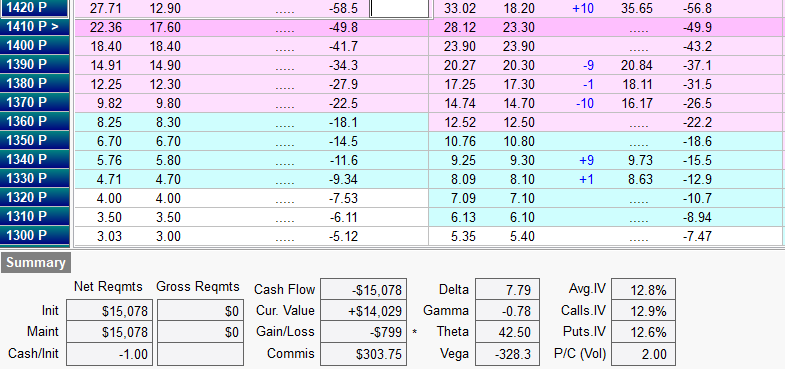Click the Cash Flow value -$15,078
785x369 pixels.
363,289
